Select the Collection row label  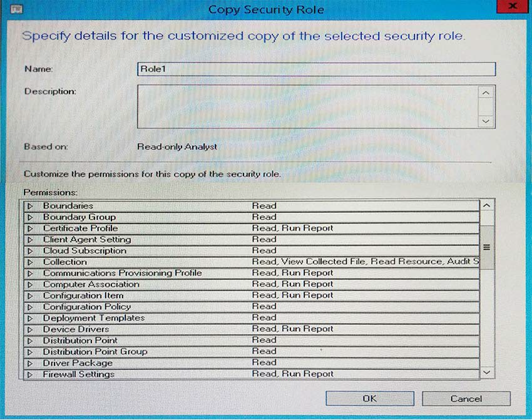[x=65, y=262]
